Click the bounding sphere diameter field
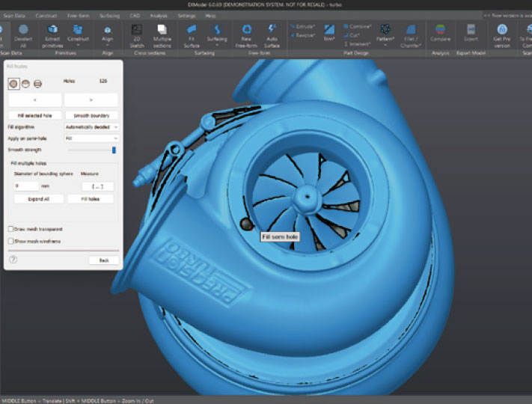The image size is (532, 404). point(26,186)
